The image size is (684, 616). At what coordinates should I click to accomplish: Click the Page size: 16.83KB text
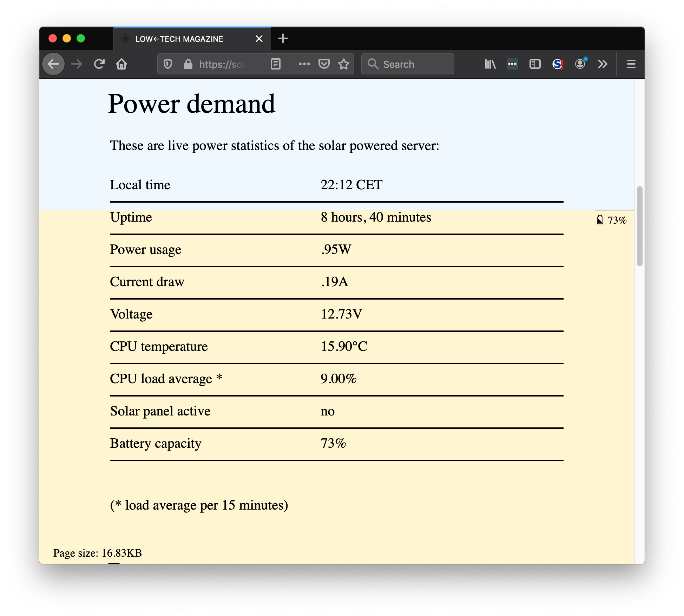point(98,553)
